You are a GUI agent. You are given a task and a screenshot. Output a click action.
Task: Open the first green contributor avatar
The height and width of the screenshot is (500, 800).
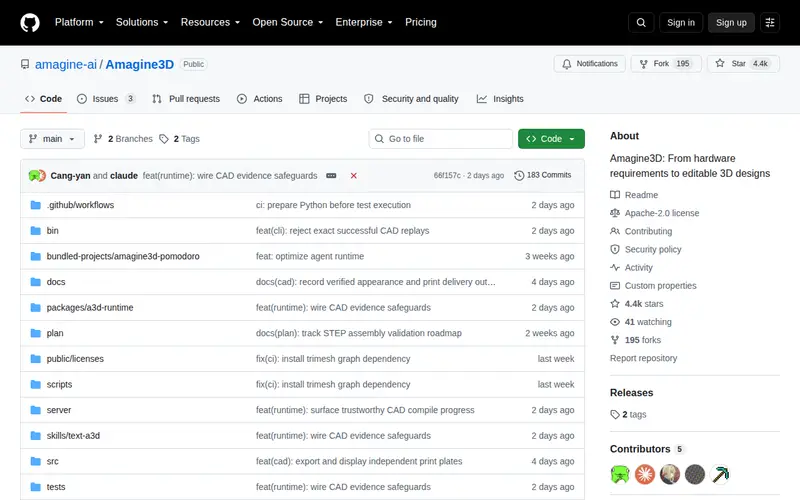(x=620, y=474)
